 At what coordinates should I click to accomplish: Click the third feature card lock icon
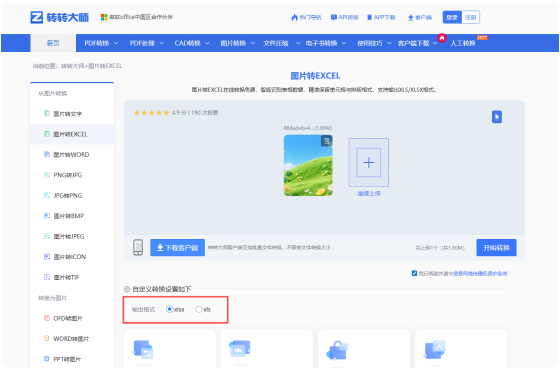click(337, 350)
